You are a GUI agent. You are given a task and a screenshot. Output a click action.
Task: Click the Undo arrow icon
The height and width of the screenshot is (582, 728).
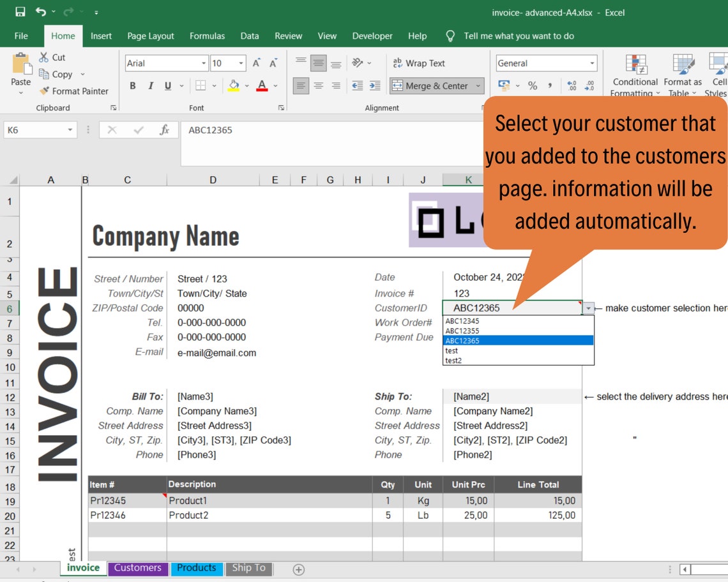pos(40,11)
